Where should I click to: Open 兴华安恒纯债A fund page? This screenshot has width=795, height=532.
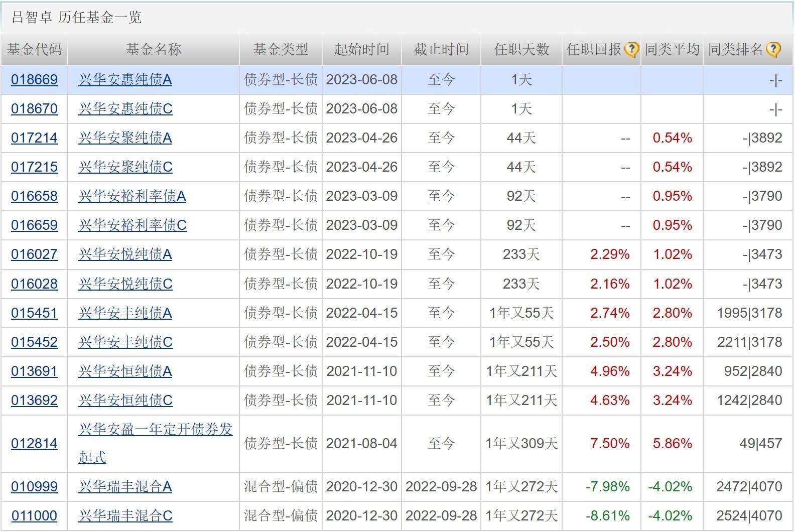125,371
